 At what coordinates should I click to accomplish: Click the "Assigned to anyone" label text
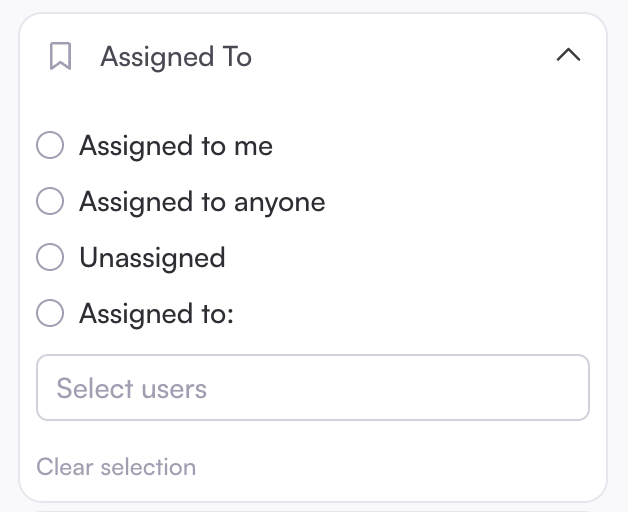click(202, 202)
